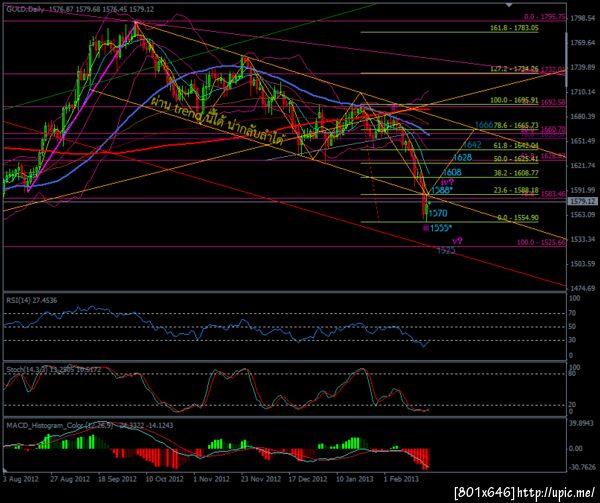The width and height of the screenshot is (600, 503).
Task: Click price axis value 1621.74
Action: tap(582, 165)
